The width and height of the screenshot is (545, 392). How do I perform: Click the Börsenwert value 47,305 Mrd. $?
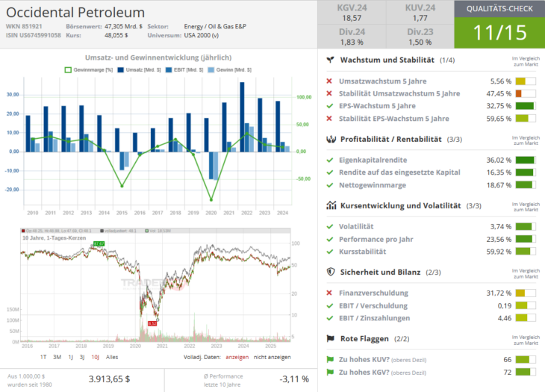click(123, 26)
